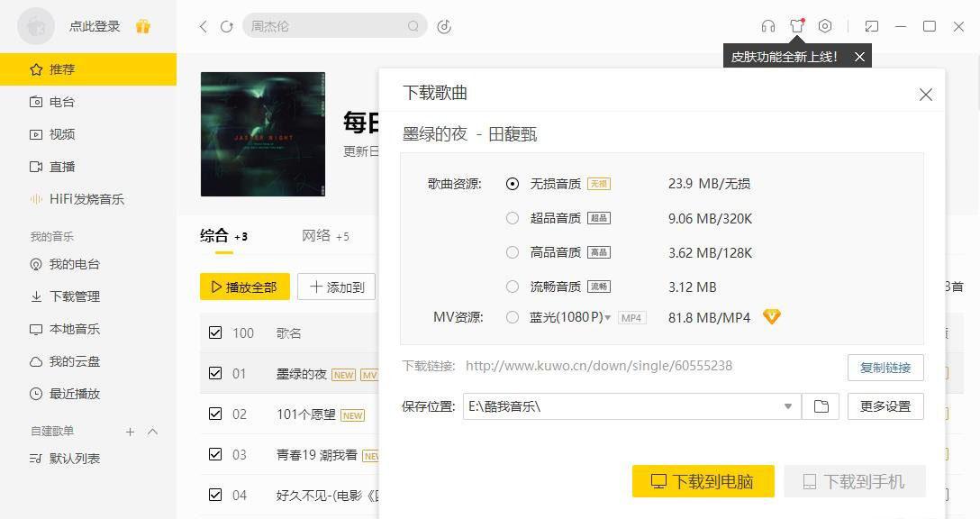Toggle the select-all checkbox in list header
The image size is (980, 519).
215,332
